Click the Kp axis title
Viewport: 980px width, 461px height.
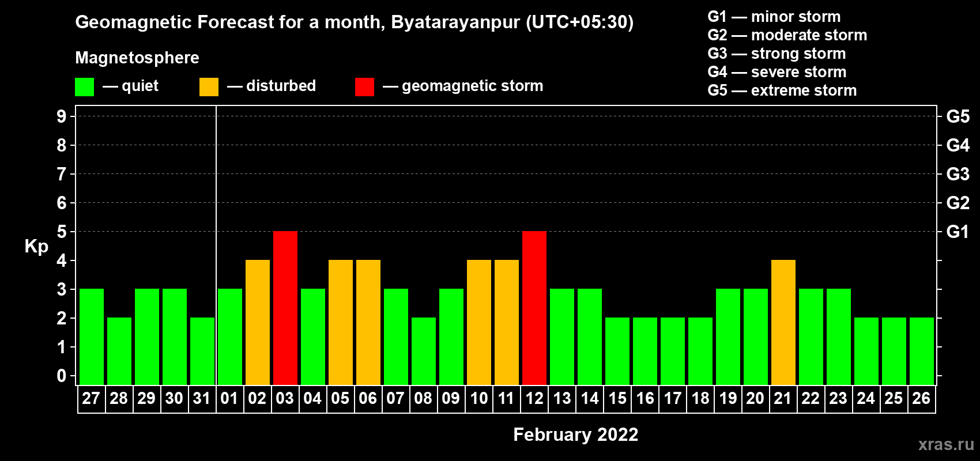pyautogui.click(x=36, y=247)
